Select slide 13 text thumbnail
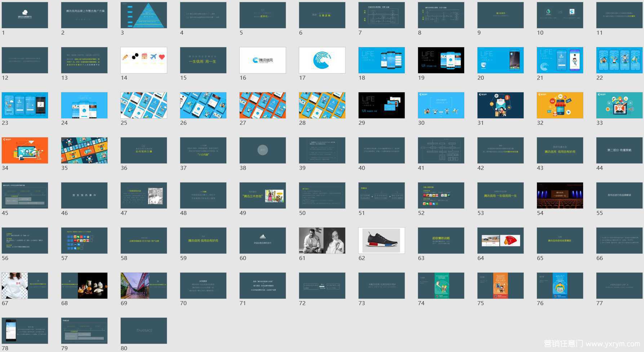644x352 pixels. point(84,60)
